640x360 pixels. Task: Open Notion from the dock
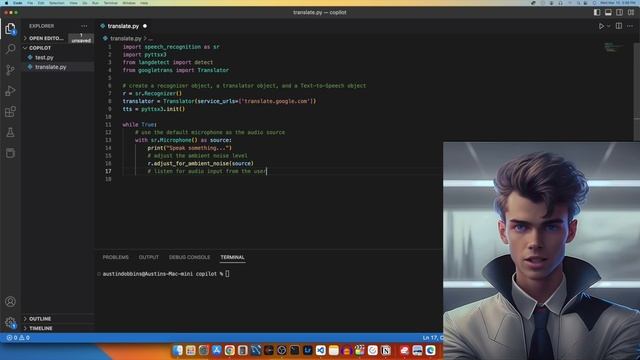pyautogui.click(x=386, y=350)
